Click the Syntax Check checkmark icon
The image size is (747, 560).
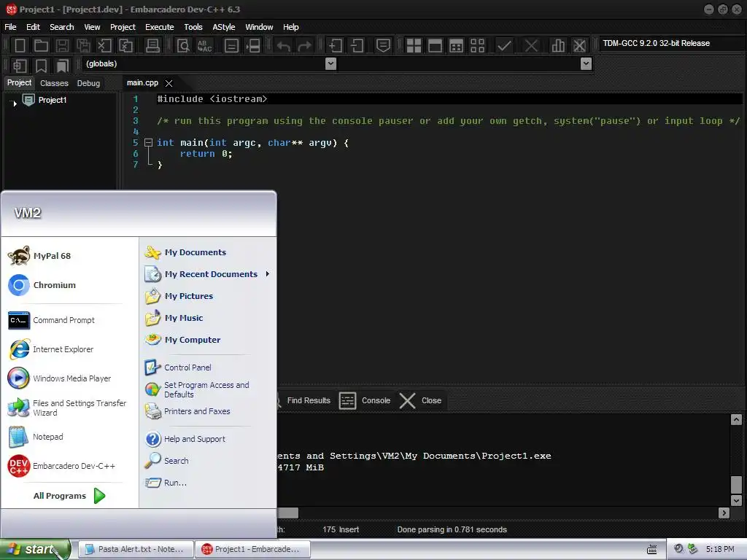coord(504,46)
